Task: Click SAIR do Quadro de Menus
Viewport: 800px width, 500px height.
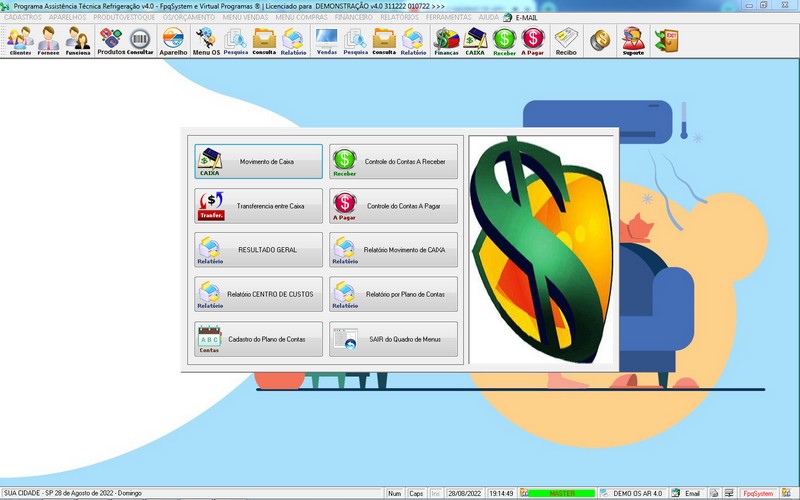Action: [393, 339]
